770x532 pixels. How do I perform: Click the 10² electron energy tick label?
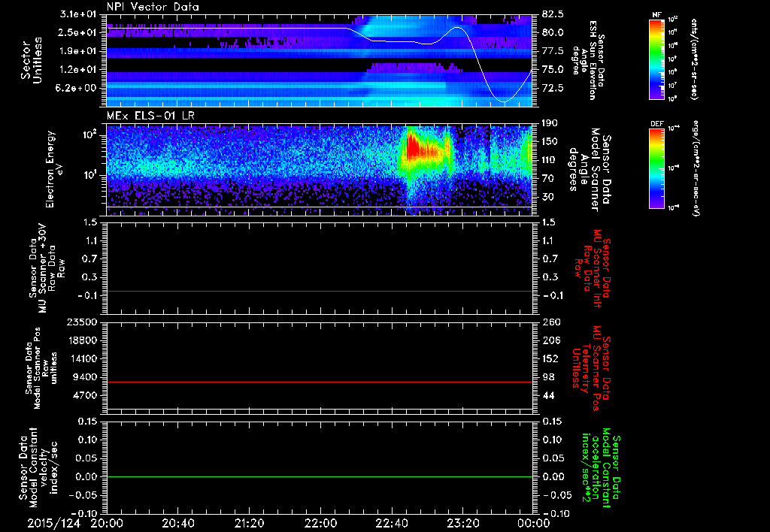tap(90, 134)
